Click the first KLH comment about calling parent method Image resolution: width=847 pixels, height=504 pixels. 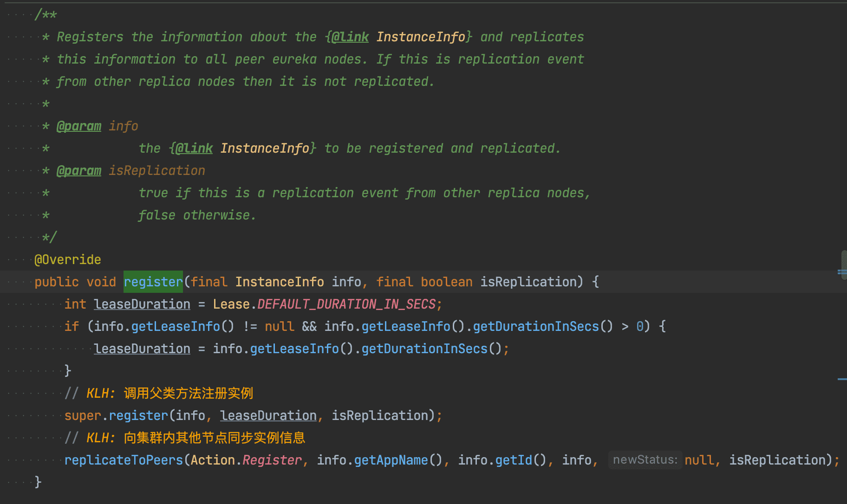click(x=159, y=393)
